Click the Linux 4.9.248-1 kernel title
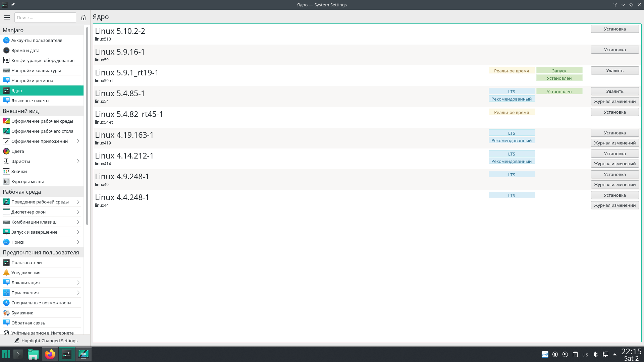 [x=122, y=176]
